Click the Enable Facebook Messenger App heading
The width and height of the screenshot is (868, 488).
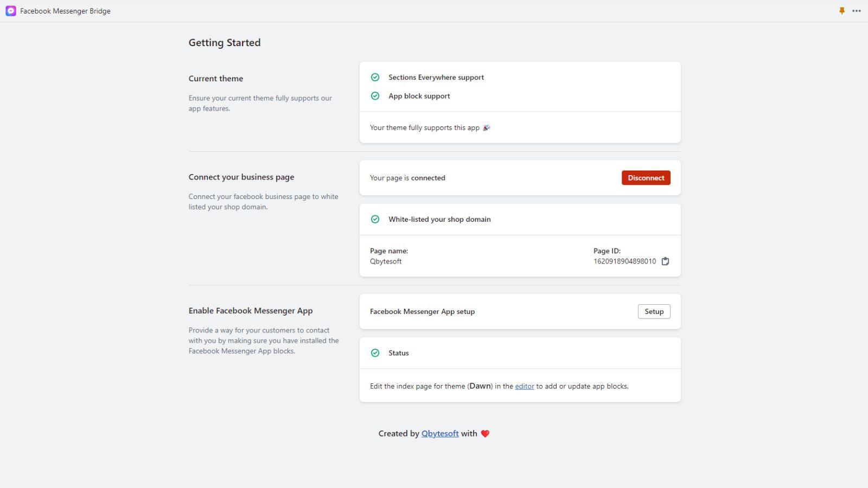coord(250,310)
